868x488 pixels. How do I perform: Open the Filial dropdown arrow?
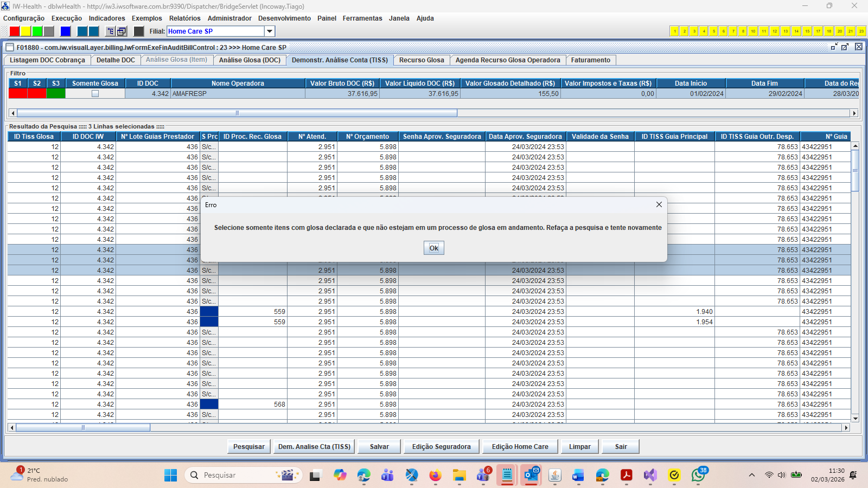(x=269, y=31)
